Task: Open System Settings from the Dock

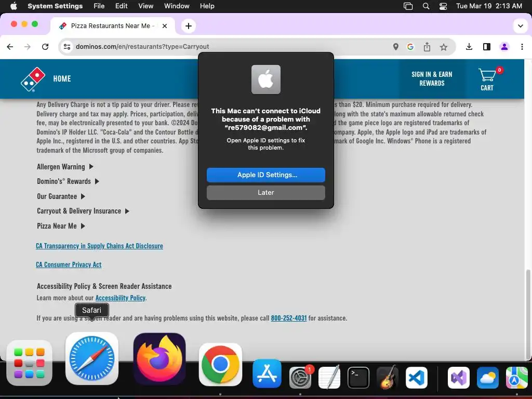Action: click(x=300, y=377)
